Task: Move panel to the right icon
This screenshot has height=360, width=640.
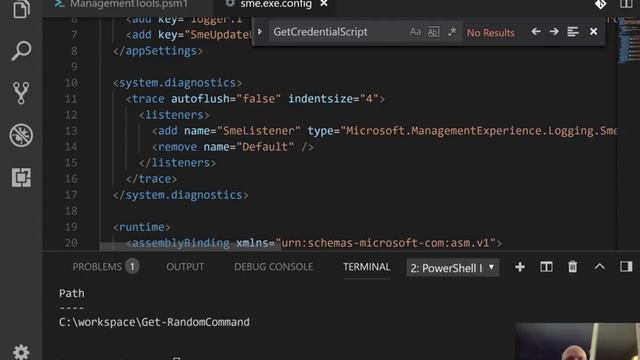Action: pos(626,267)
